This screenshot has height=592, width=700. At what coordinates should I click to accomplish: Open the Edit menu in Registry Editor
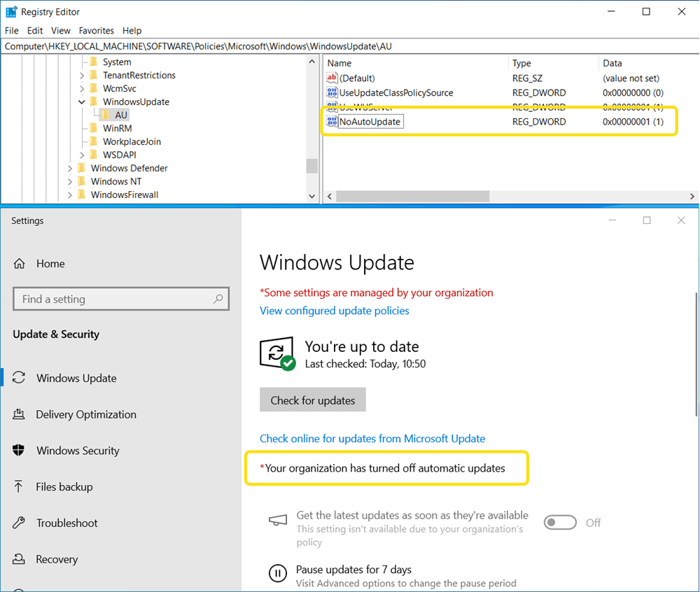pyautogui.click(x=35, y=30)
